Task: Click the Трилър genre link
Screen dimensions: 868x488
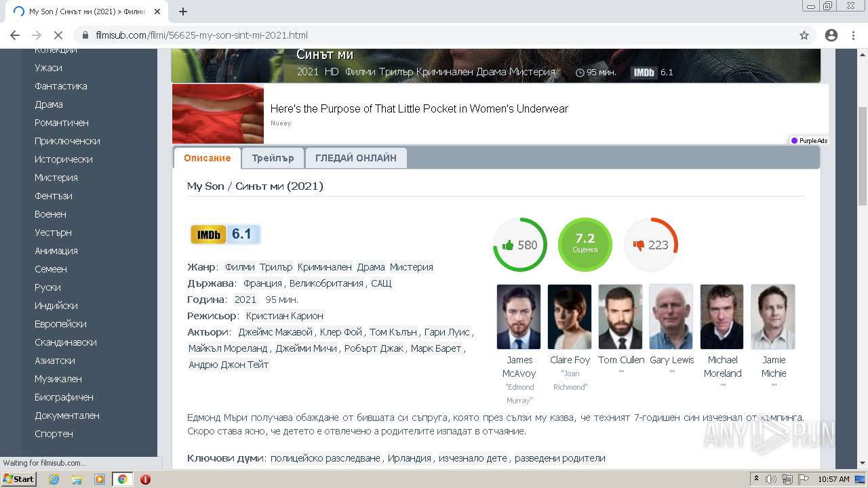Action: (276, 267)
